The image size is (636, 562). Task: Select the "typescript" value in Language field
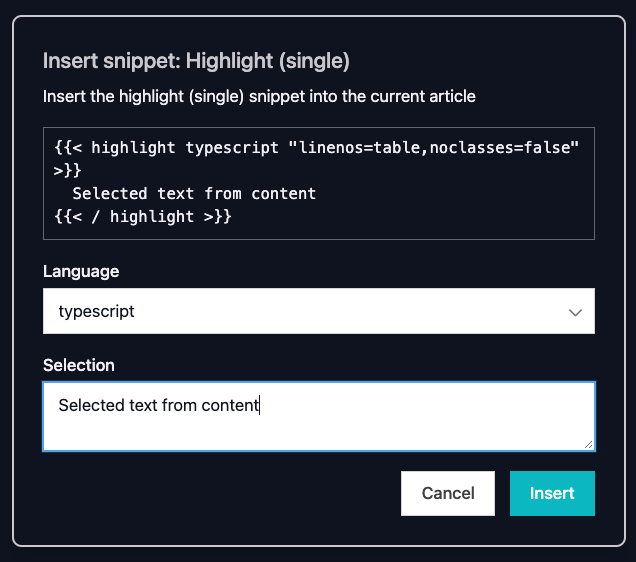[97, 311]
